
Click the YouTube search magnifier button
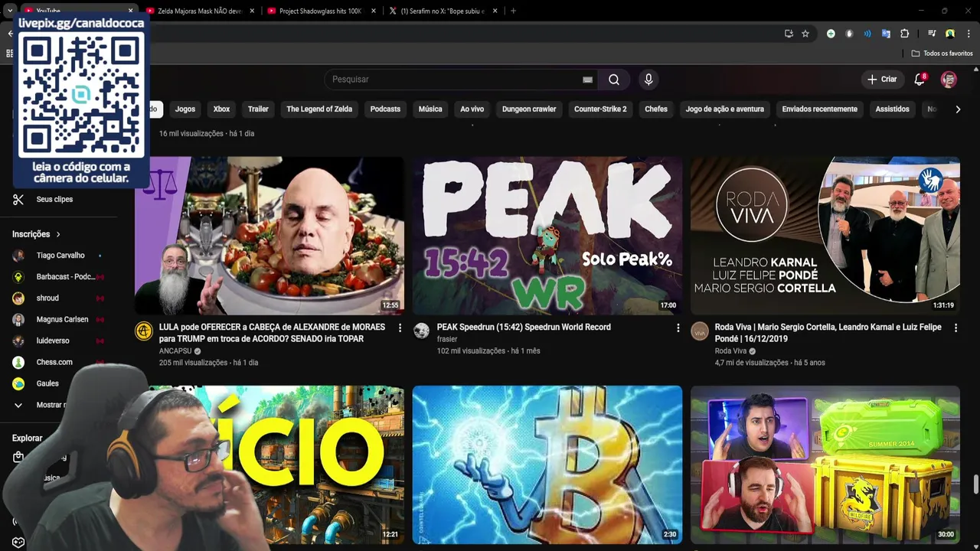614,80
